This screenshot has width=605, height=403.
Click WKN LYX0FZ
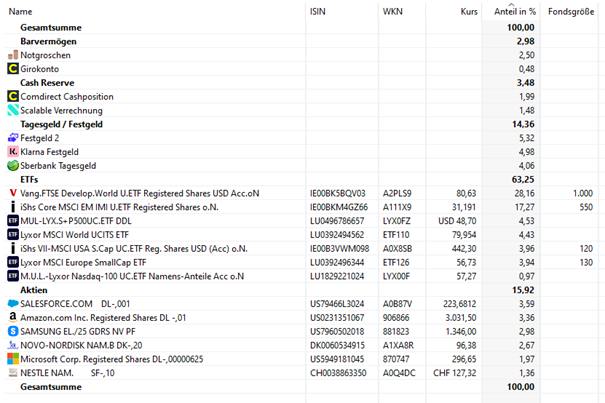(x=396, y=221)
